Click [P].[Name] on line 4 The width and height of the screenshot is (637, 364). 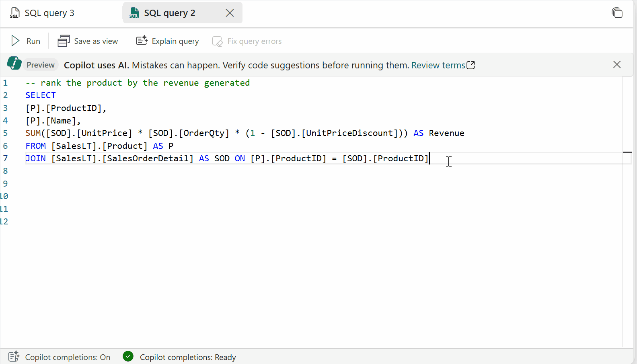tap(51, 121)
